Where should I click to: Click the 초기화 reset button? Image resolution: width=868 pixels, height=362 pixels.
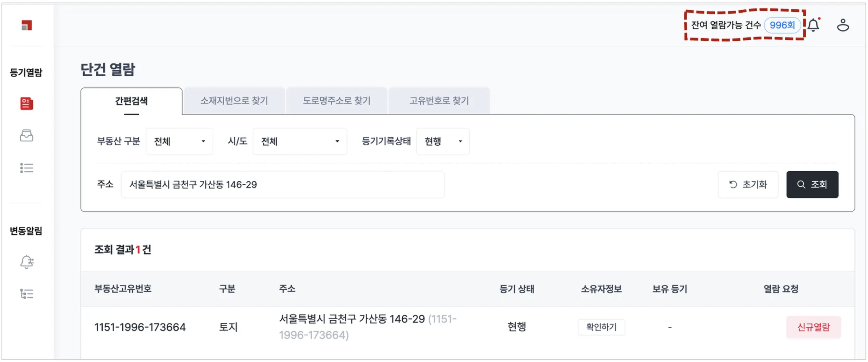(748, 184)
